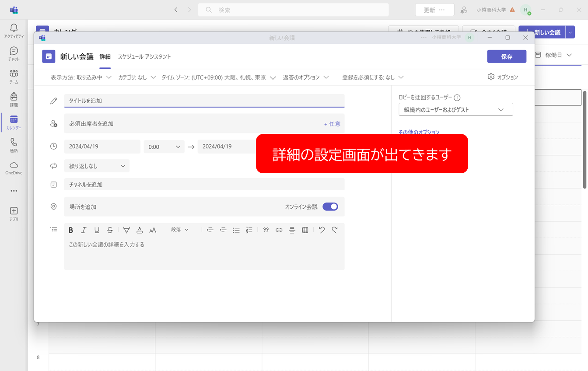The width and height of the screenshot is (588, 371).
Task: Click the Teams search box (検索)
Action: click(x=294, y=10)
